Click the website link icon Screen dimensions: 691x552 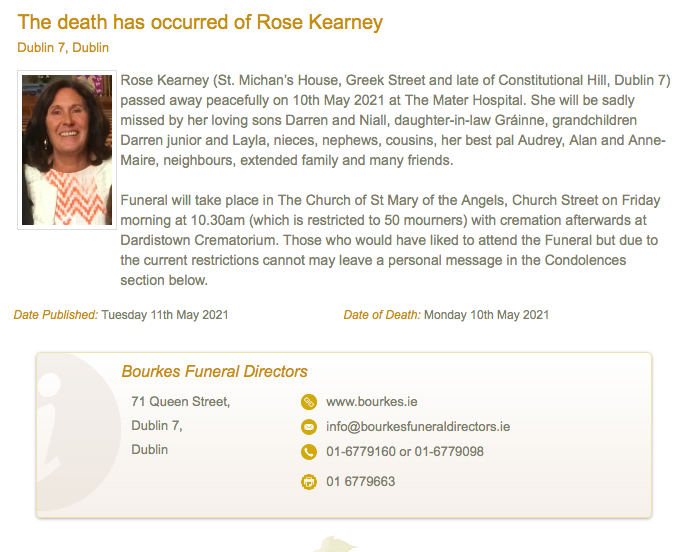tap(309, 402)
